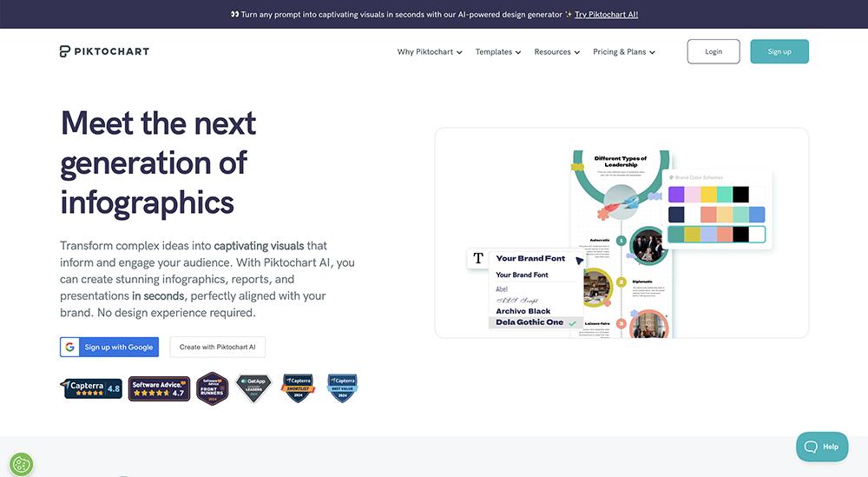Select Dela Gothic One font
This screenshot has height=477, width=868.
(x=535, y=322)
